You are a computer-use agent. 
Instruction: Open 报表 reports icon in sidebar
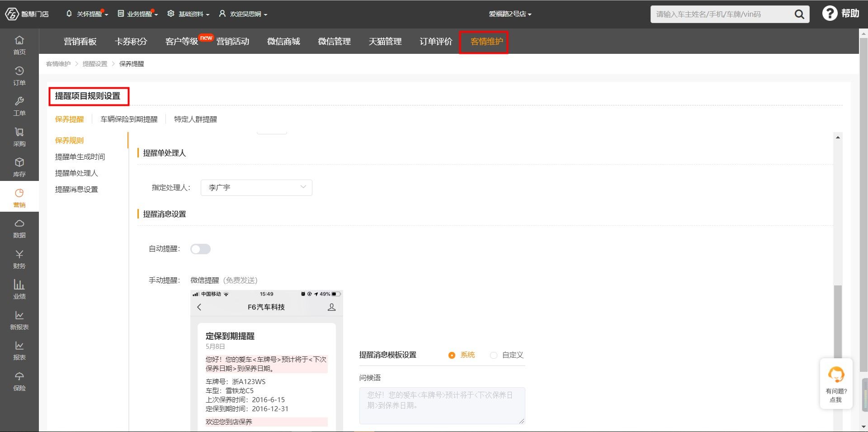point(19,351)
